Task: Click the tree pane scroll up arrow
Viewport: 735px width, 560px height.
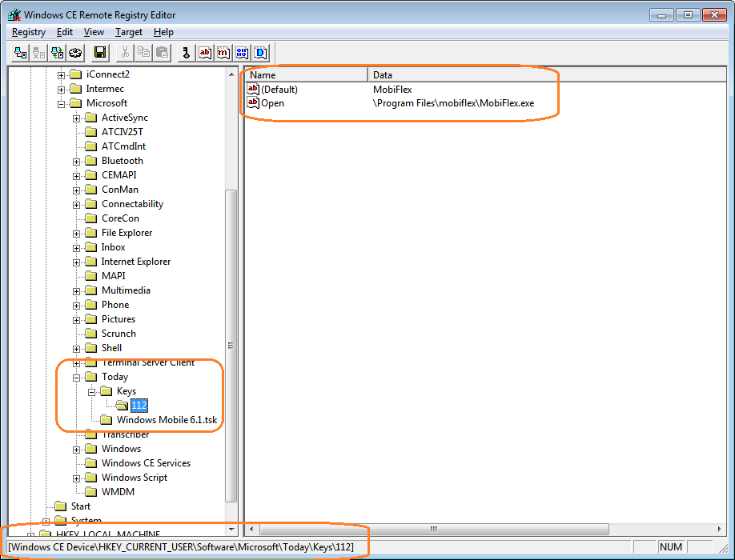Action: point(231,74)
